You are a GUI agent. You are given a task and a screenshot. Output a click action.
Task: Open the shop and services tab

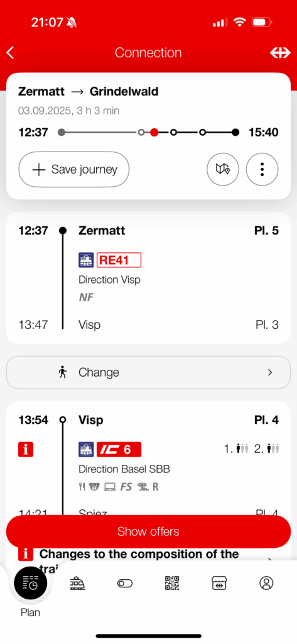[220, 583]
